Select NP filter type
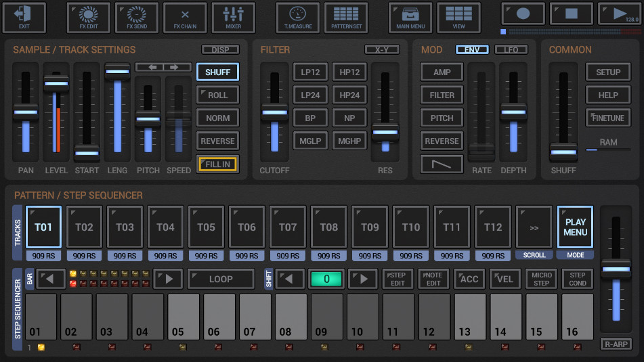 pos(349,118)
